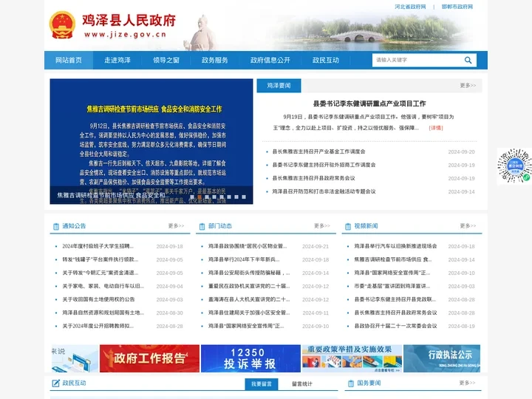Select the second carousel indicator dot
Image resolution: width=532 pixels, height=399 pixels.
[x=199, y=197]
